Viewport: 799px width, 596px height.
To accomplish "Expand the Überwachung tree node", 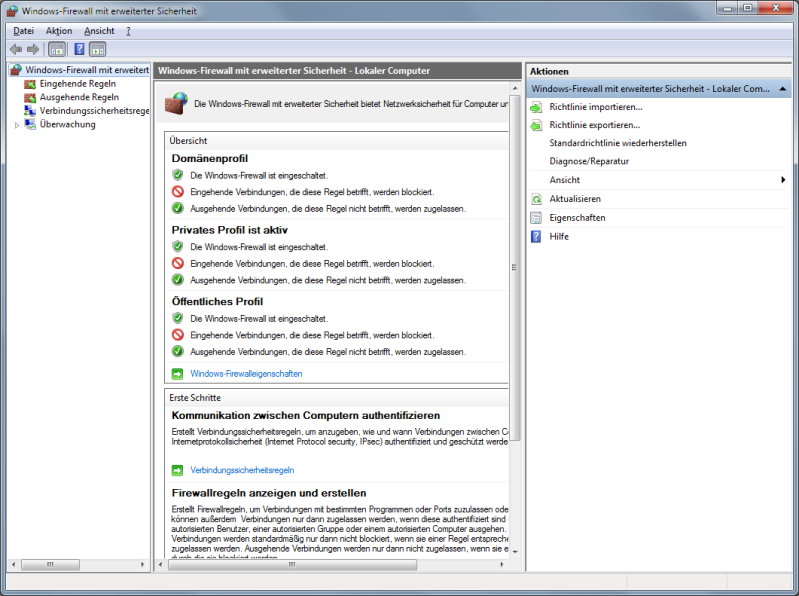I will click(16, 125).
